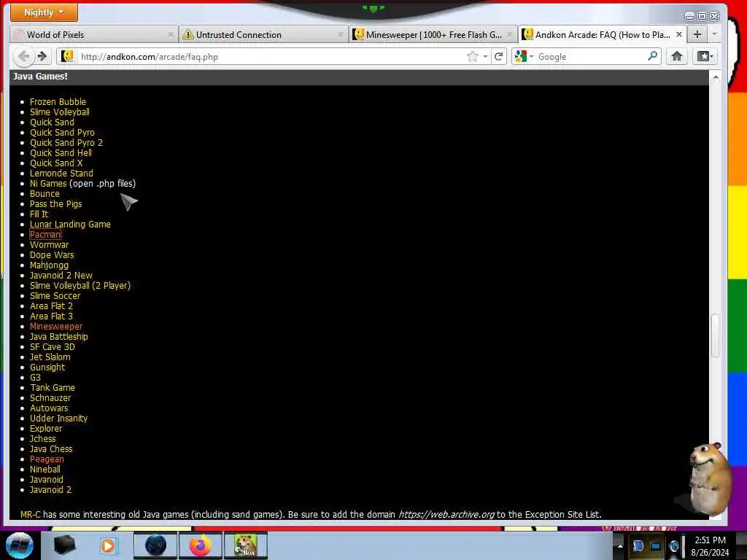
Task: Click the scrollbar up arrow
Action: 715,77
